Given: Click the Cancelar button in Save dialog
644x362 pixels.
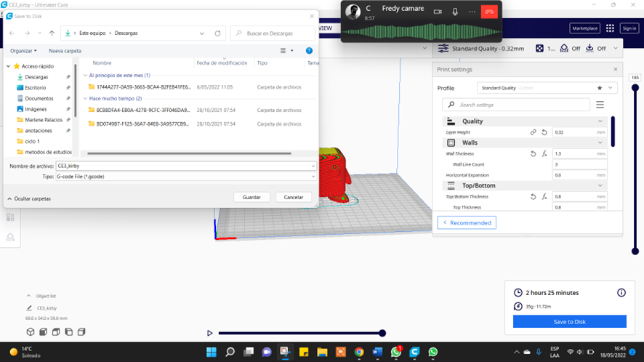Looking at the screenshot, I should (x=293, y=197).
